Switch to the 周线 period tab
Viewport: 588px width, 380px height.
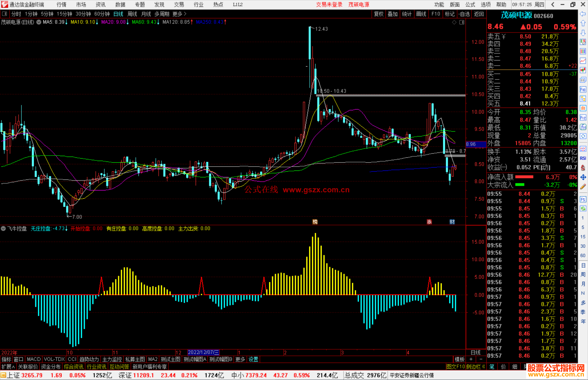[x=132, y=14]
